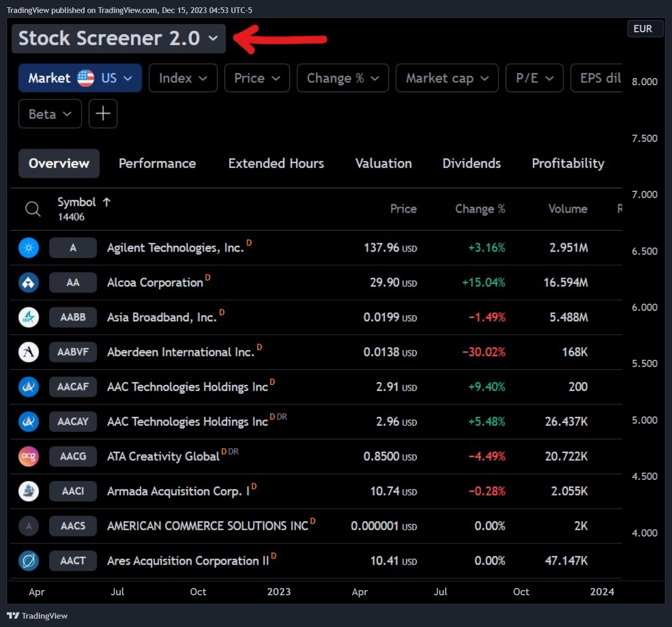Click the Symbol column header text
Viewport: 672px width, 627px height.
pyautogui.click(x=76, y=202)
